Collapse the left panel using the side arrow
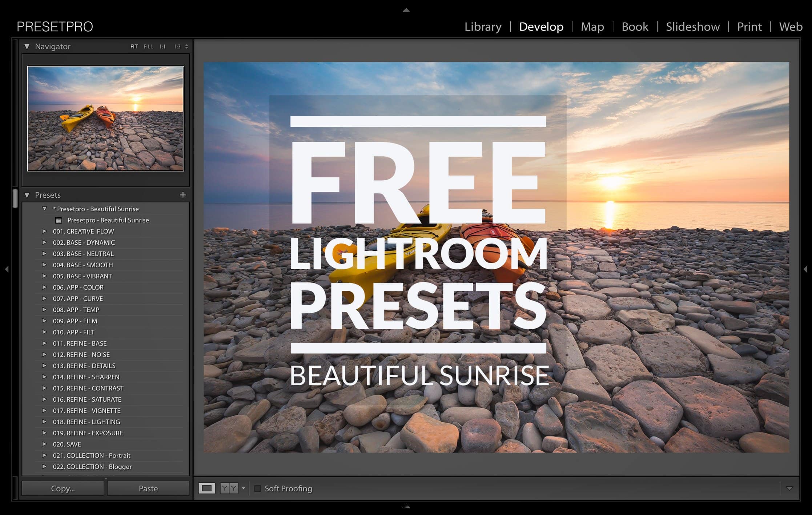This screenshot has height=515, width=812. [7, 269]
